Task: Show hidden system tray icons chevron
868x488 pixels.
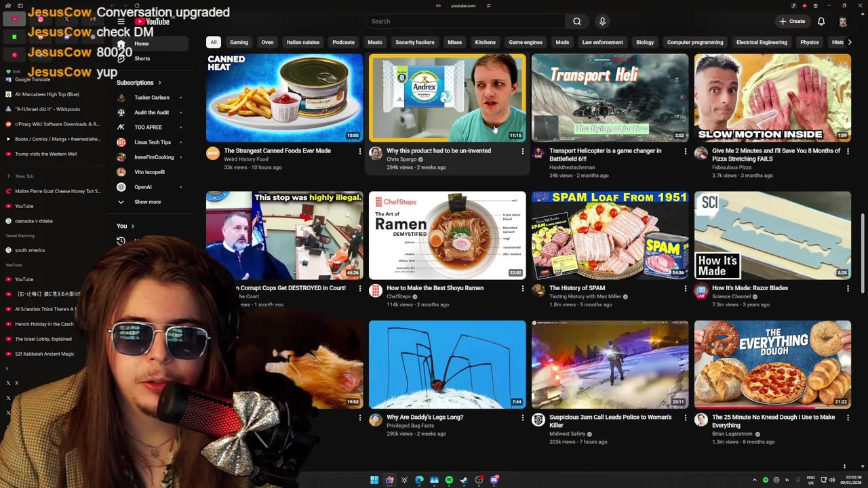Action: [754, 480]
